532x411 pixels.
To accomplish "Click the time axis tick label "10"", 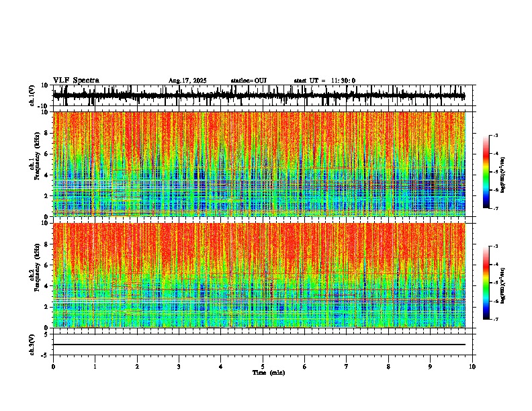I will point(472,367).
